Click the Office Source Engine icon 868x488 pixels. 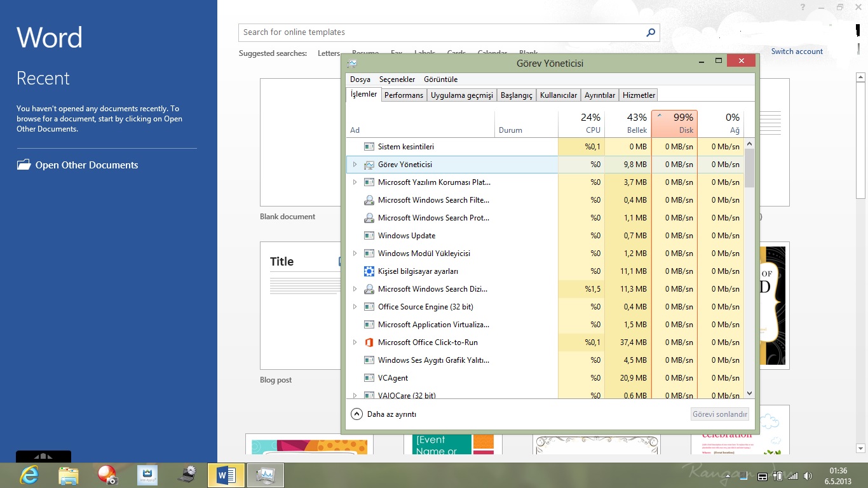tap(369, 307)
